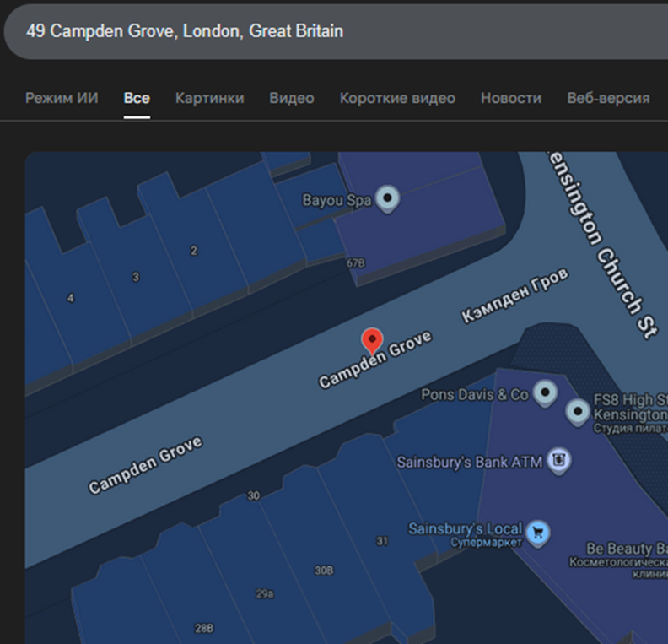Click the Sainsbury's Bank ATM label
The image size is (668, 644).
point(470,462)
